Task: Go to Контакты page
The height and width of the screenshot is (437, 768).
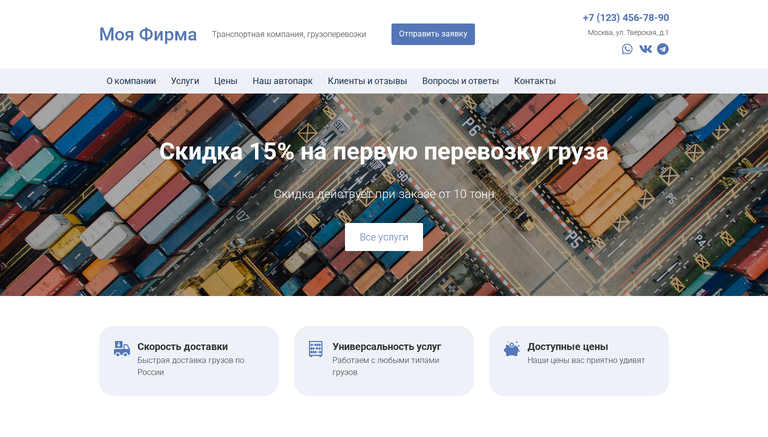Action: (535, 81)
